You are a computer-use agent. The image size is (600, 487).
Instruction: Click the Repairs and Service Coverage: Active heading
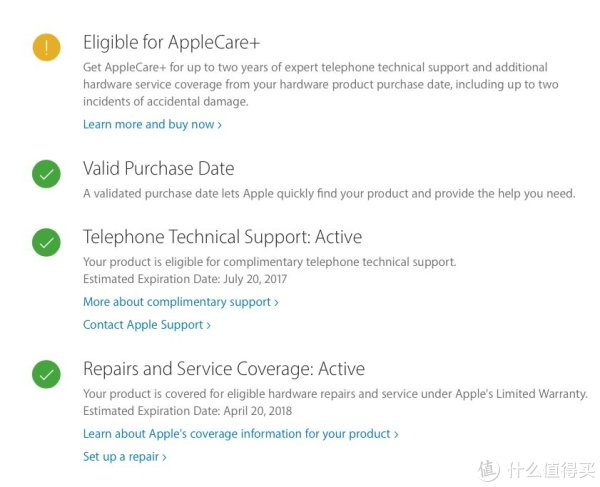(x=224, y=369)
